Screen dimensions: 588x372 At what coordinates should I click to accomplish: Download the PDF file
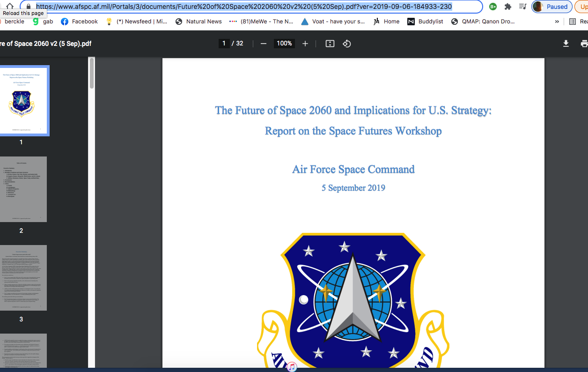(566, 44)
